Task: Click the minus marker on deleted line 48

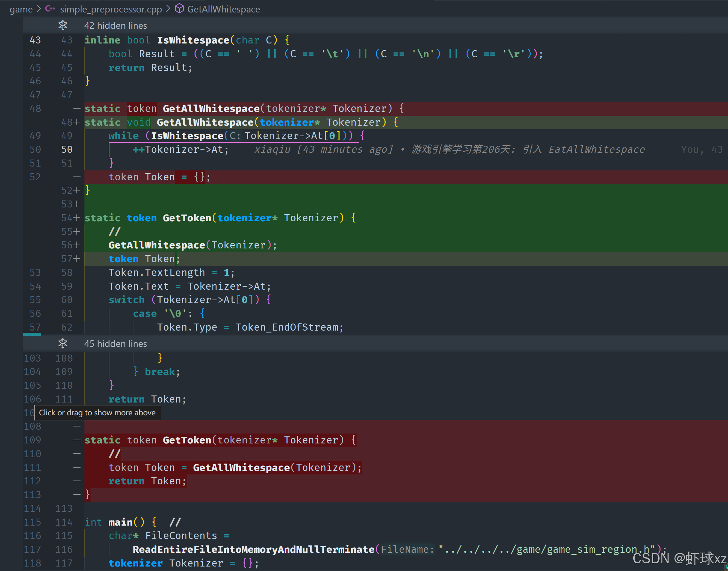Action: [76, 108]
